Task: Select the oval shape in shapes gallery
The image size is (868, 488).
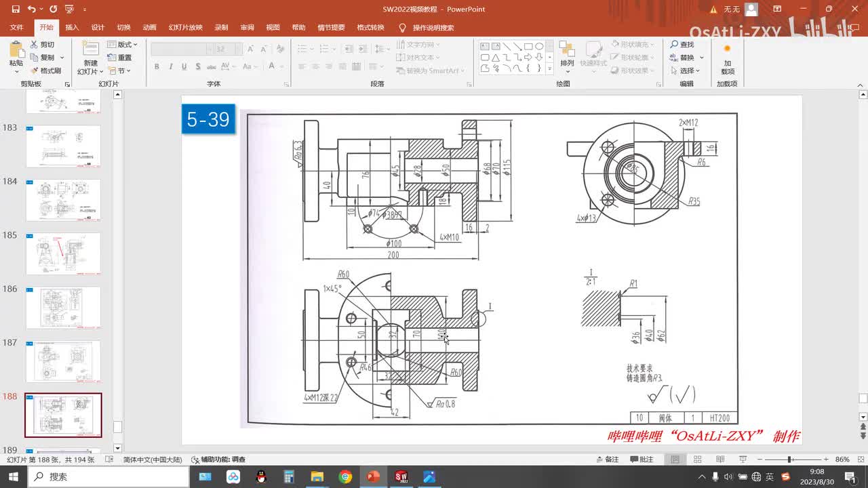Action: click(x=539, y=47)
